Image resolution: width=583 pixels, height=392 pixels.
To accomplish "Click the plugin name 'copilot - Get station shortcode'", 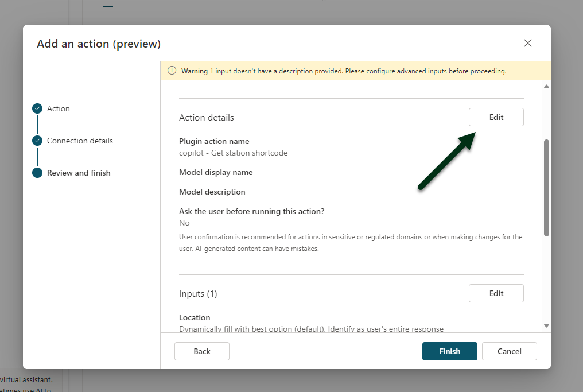I will pos(233,153).
